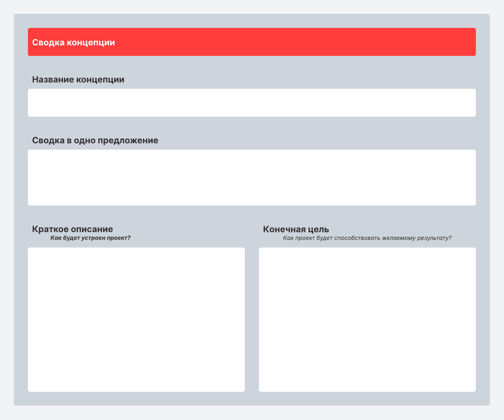Image resolution: width=504 pixels, height=420 pixels.
Task: Click the word 'предложение' in summary label
Action: point(128,141)
